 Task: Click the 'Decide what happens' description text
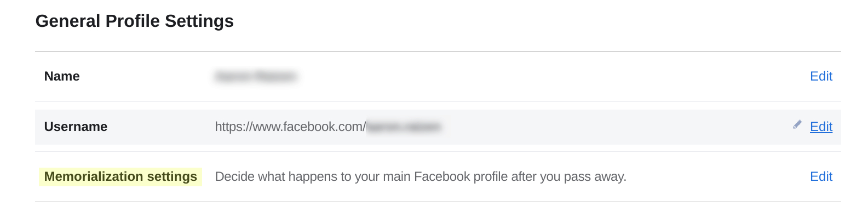click(x=421, y=176)
